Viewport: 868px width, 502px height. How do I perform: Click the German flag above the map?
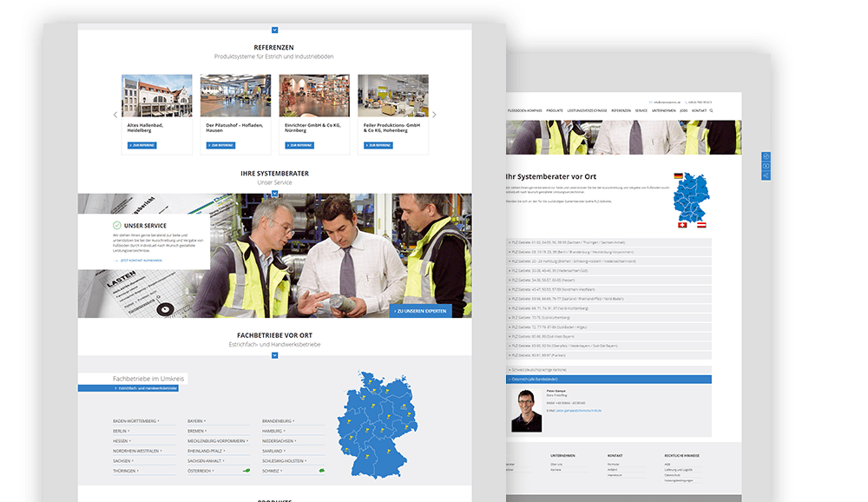pyautogui.click(x=678, y=175)
